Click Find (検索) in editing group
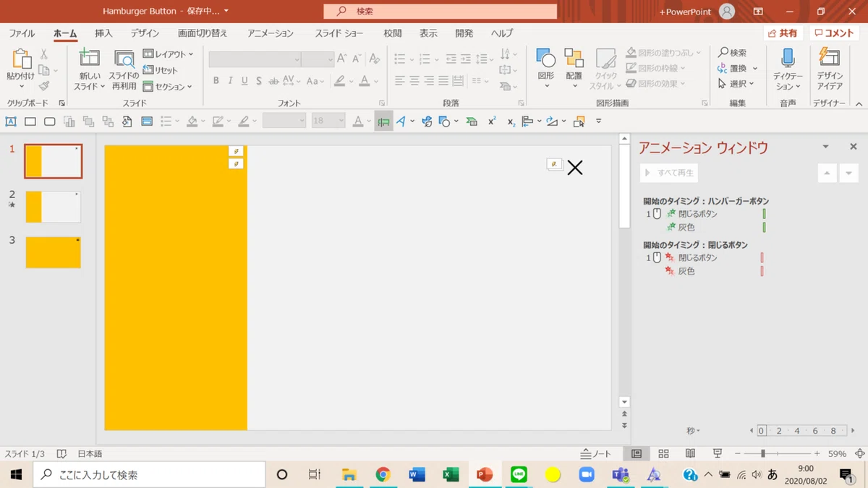This screenshot has height=488, width=868. (x=732, y=53)
